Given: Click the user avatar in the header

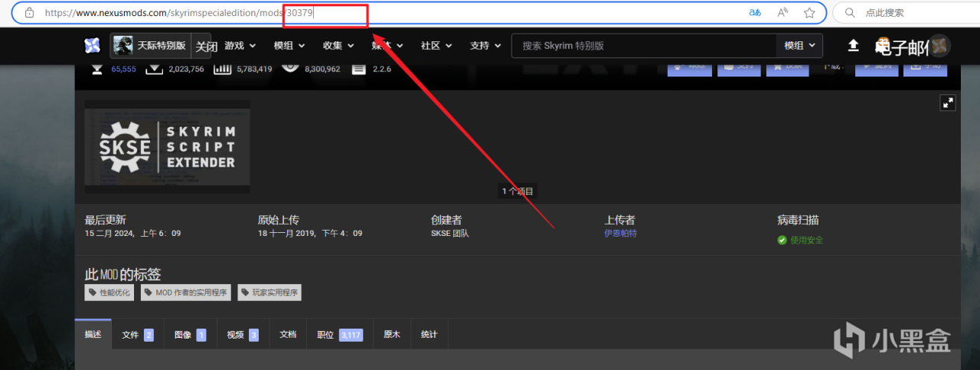Looking at the screenshot, I should [940, 46].
